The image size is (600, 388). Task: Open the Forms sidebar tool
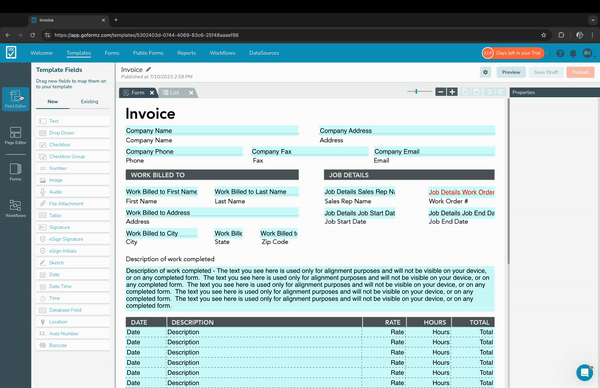pos(15,172)
